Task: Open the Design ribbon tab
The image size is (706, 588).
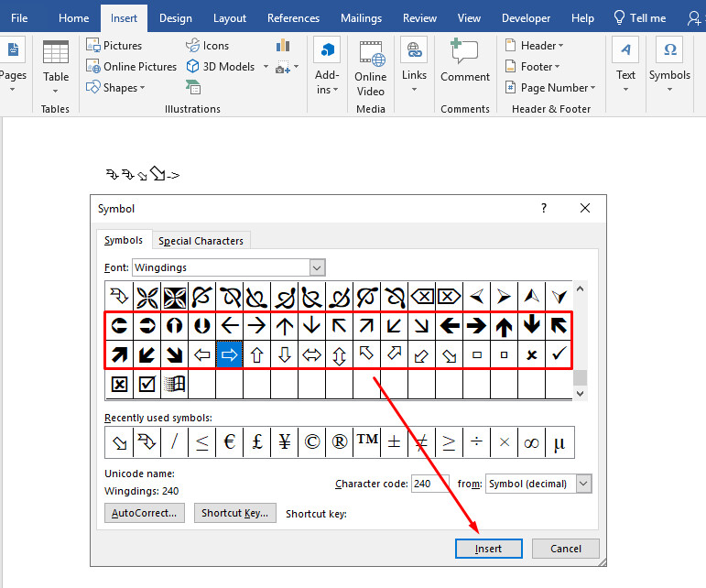Action: 176,18
